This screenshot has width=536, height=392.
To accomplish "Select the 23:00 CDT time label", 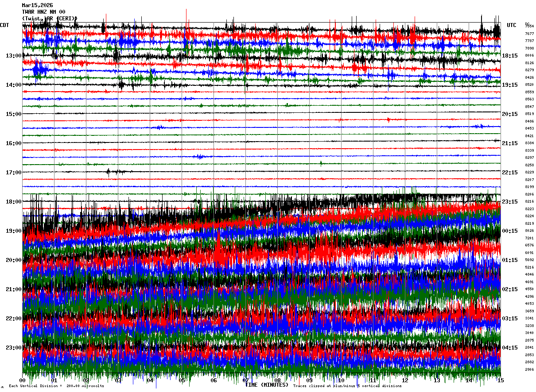I will (14, 348).
